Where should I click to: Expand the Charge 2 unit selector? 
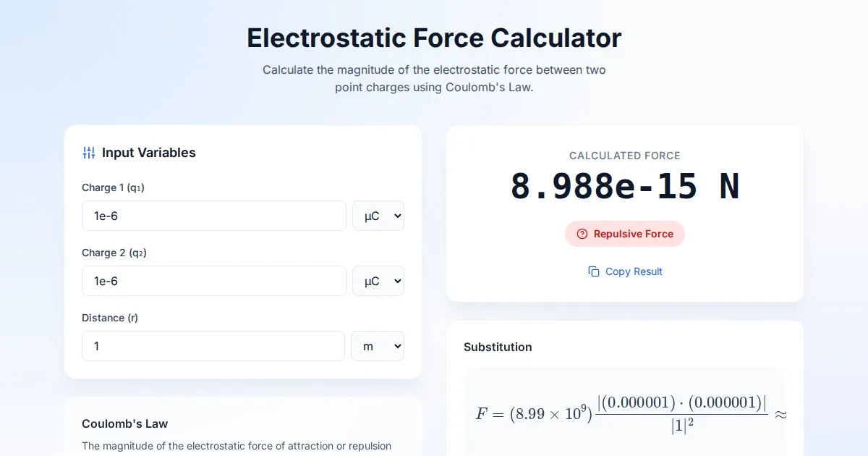[378, 281]
